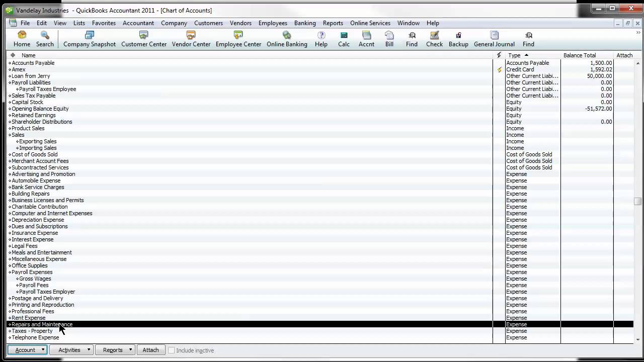Collapse the Payroll Expenses account group
Image resolution: width=644 pixels, height=362 pixels.
pyautogui.click(x=10, y=273)
